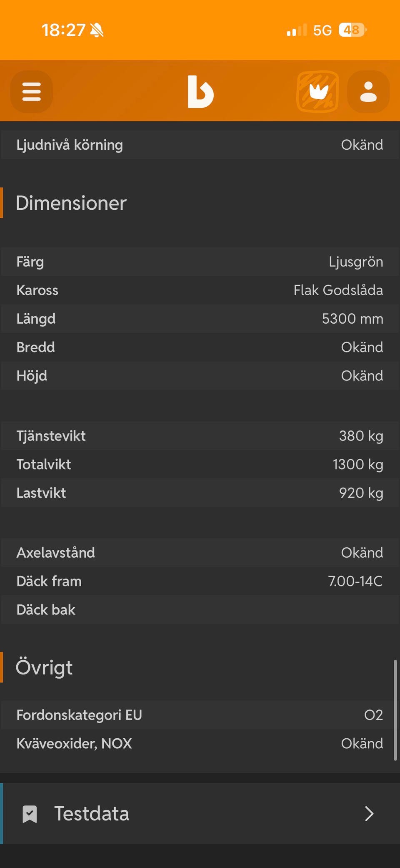Open the crown premium icon

click(317, 91)
